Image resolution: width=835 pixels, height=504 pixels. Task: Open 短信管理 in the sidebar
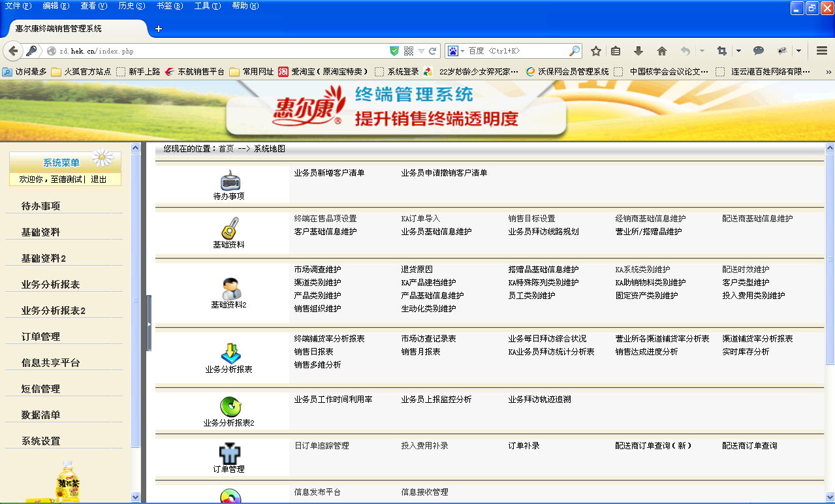[41, 389]
